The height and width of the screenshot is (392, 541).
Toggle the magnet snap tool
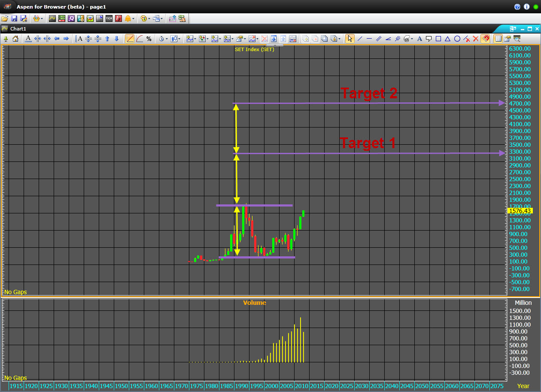(x=485, y=39)
